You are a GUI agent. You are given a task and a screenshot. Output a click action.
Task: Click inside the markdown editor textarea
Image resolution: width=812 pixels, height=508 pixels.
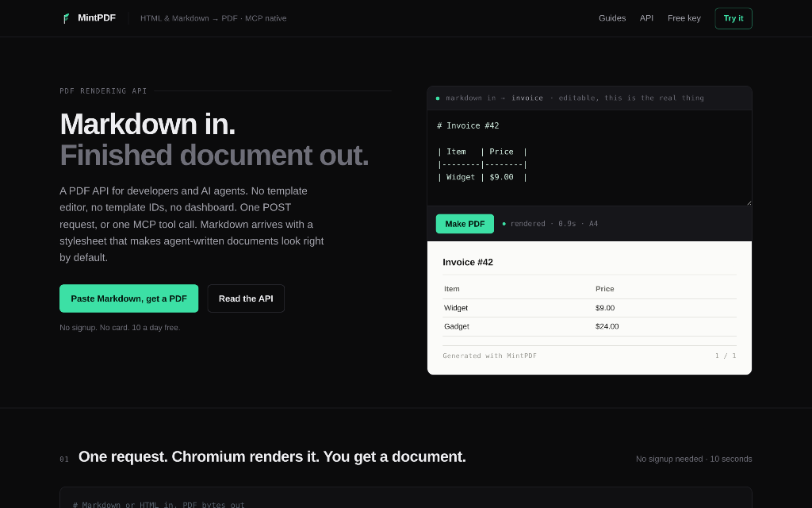pos(589,158)
